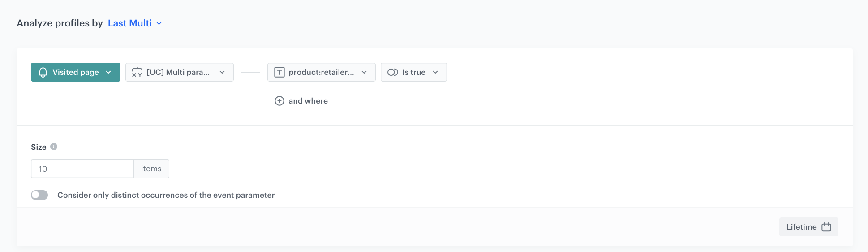This screenshot has width=868, height=252.
Task: Click the plus circle icon to add condition
Action: [279, 101]
